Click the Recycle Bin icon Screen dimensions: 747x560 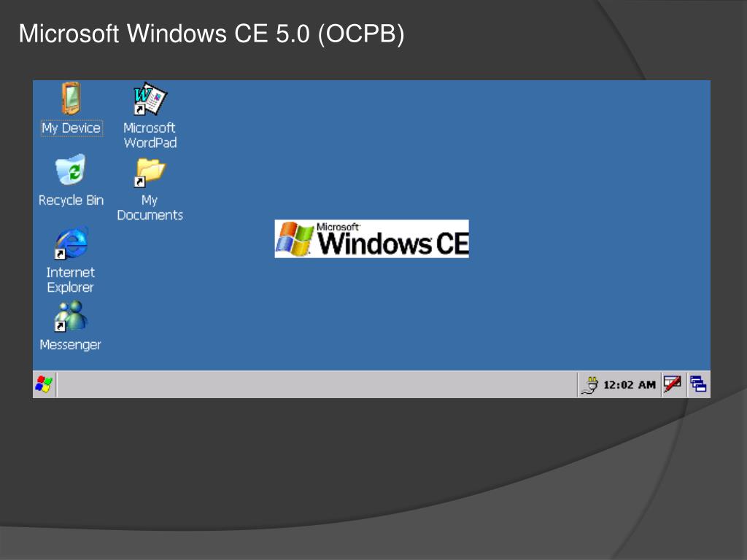(x=71, y=169)
